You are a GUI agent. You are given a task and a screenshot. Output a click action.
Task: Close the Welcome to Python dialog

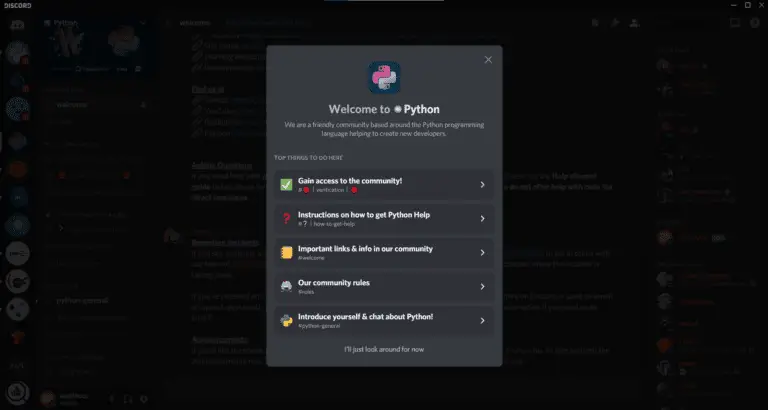[x=488, y=60]
